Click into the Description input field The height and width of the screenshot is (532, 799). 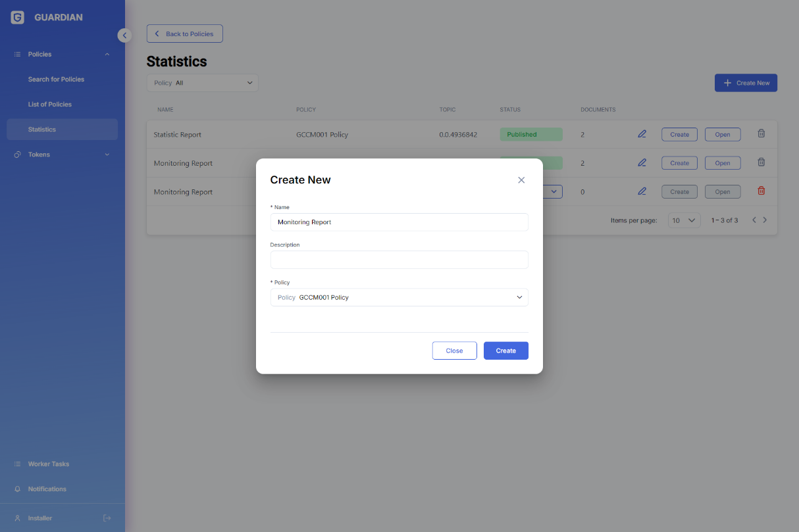coord(399,260)
